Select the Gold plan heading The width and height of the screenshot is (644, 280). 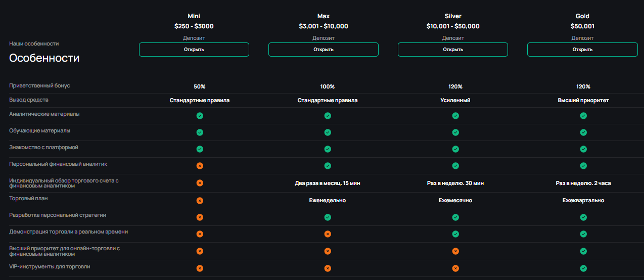[x=582, y=16]
